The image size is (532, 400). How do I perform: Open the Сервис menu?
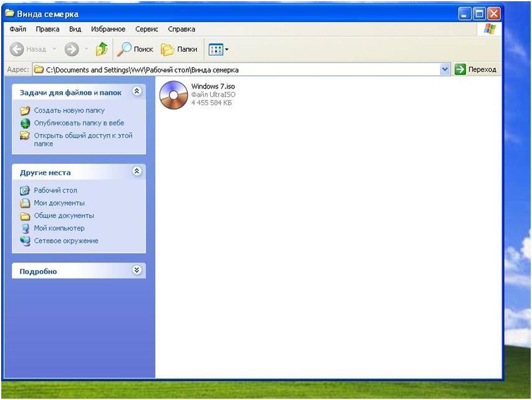(146, 29)
